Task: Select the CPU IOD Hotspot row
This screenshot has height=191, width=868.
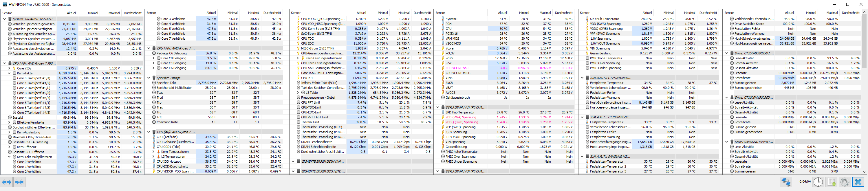Action: (217, 161)
